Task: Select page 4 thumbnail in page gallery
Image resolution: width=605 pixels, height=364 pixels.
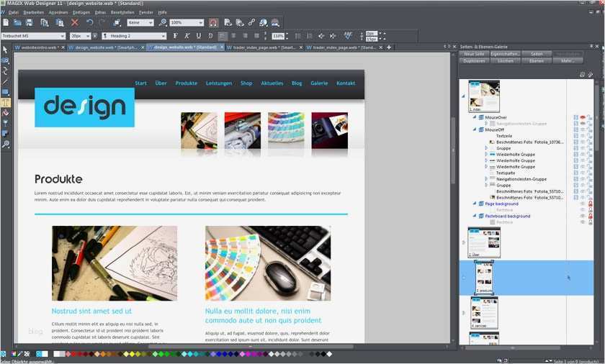Action: [x=484, y=312]
